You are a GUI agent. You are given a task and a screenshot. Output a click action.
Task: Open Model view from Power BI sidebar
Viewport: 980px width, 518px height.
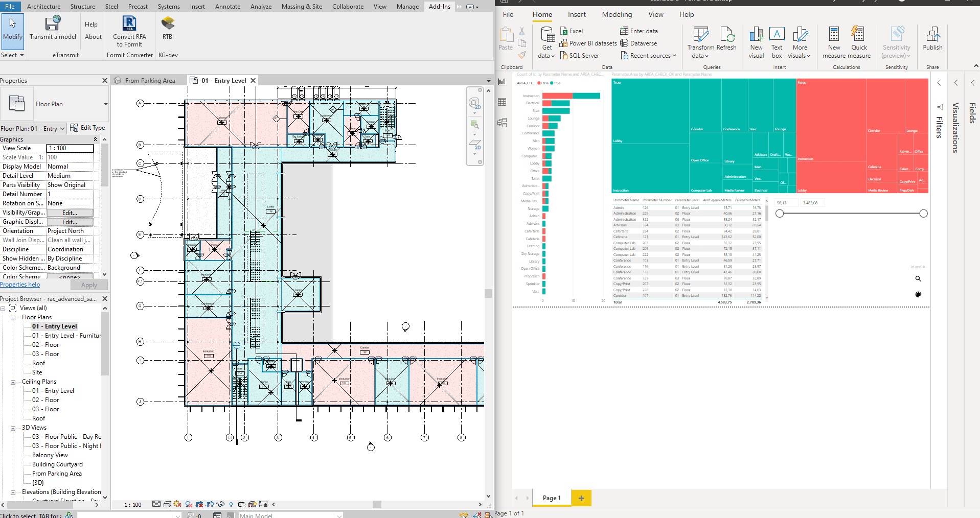point(503,123)
